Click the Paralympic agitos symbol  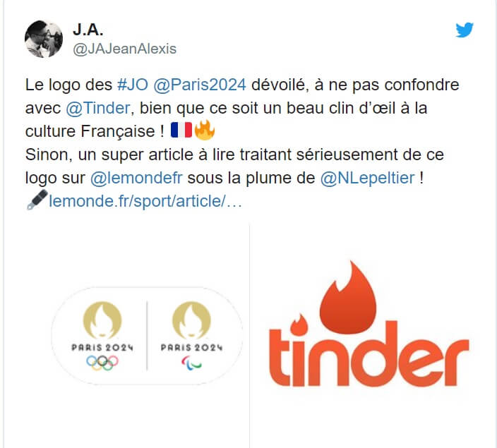tap(191, 363)
